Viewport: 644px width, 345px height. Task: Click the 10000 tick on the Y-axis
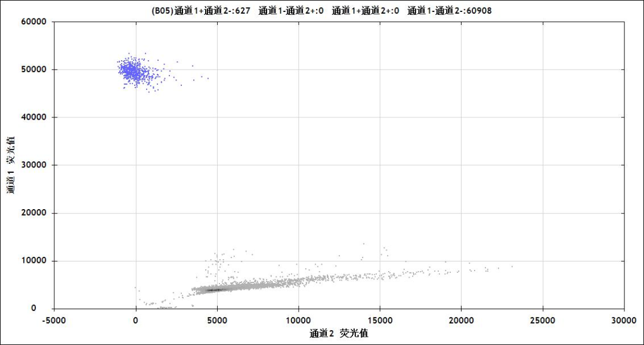33,261
